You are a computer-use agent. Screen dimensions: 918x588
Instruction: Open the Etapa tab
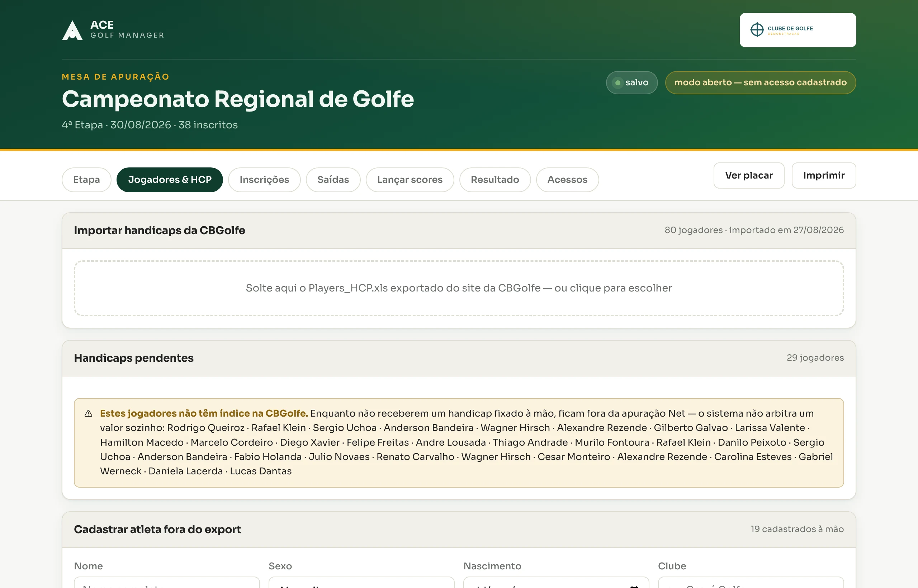coord(86,180)
